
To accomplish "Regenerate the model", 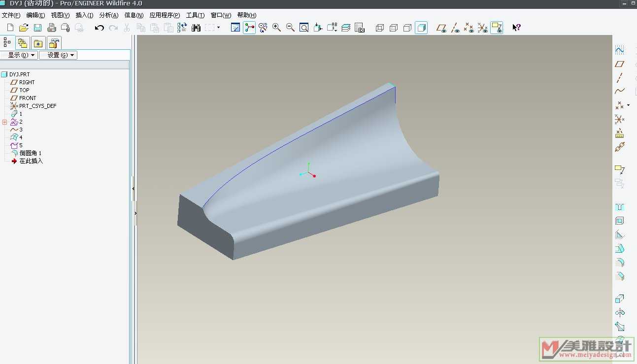I will [x=182, y=28].
